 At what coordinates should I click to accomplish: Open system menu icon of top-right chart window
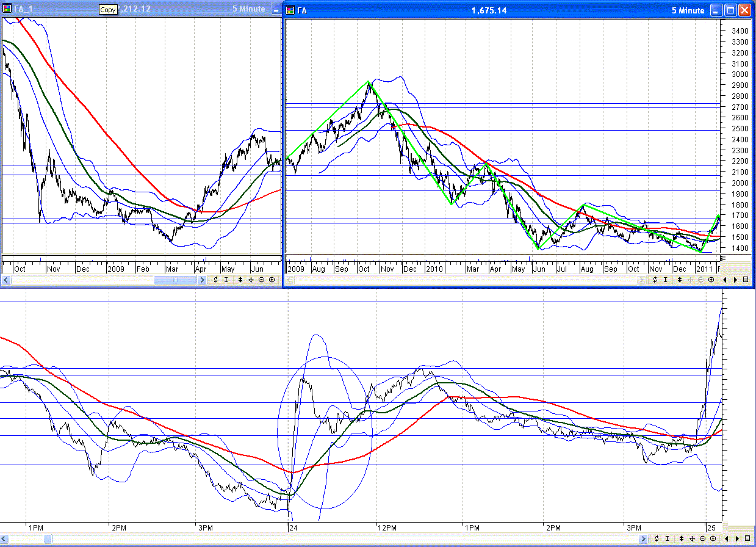(290, 10)
